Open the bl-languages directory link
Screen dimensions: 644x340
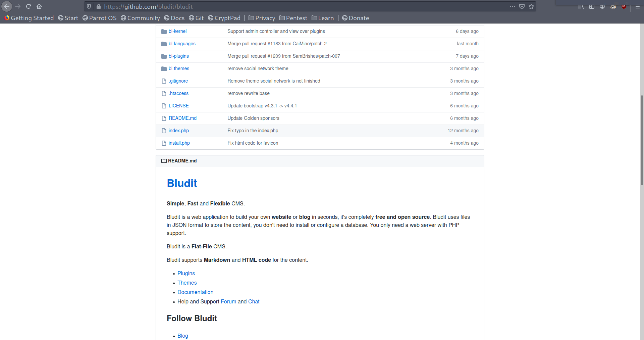pos(182,44)
